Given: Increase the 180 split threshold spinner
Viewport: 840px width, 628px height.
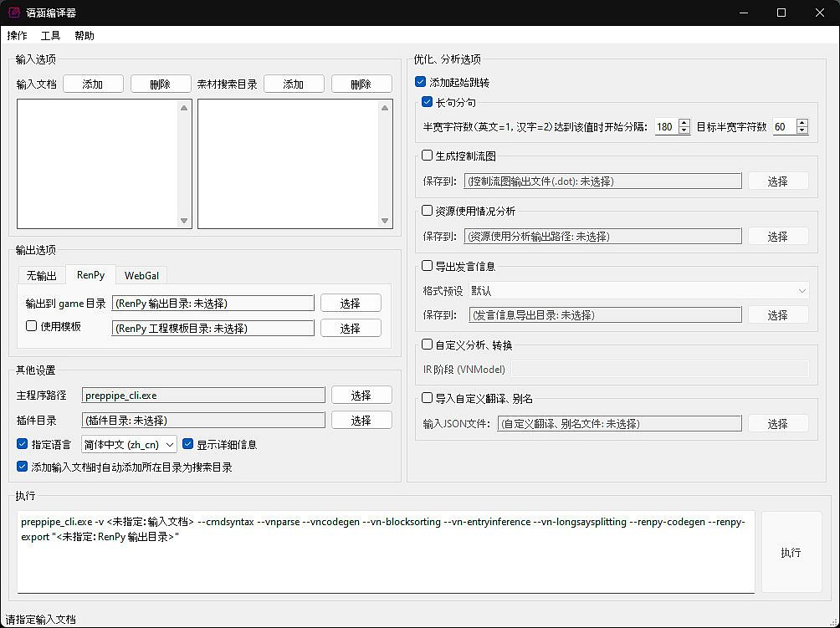Looking at the screenshot, I should click(684, 123).
